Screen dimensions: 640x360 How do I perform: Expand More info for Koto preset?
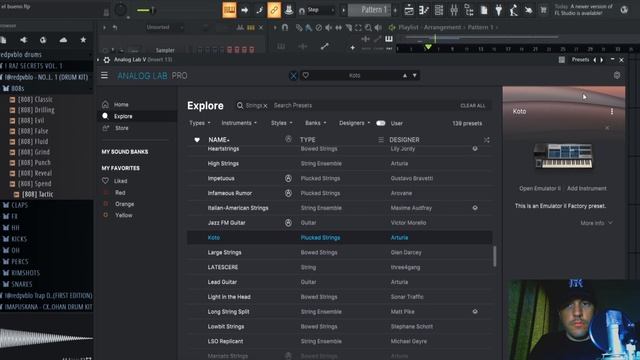[596, 223]
